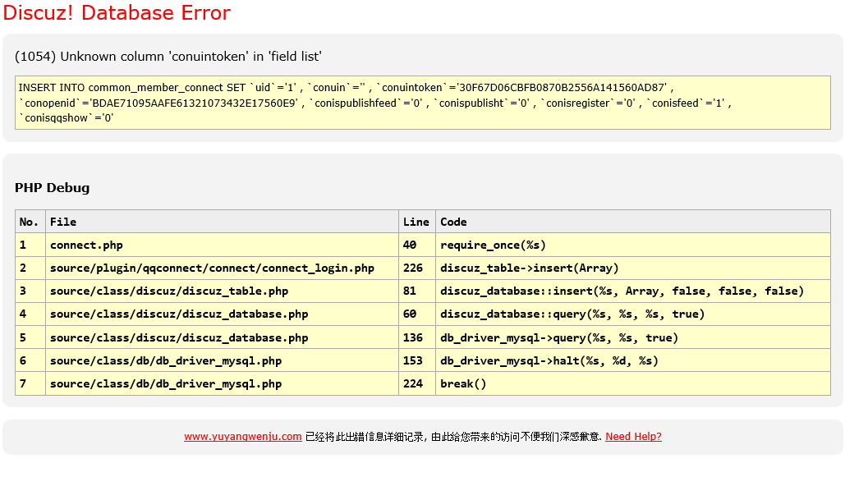868x477 pixels.
Task: Select the connect.php file cell
Action: point(222,245)
